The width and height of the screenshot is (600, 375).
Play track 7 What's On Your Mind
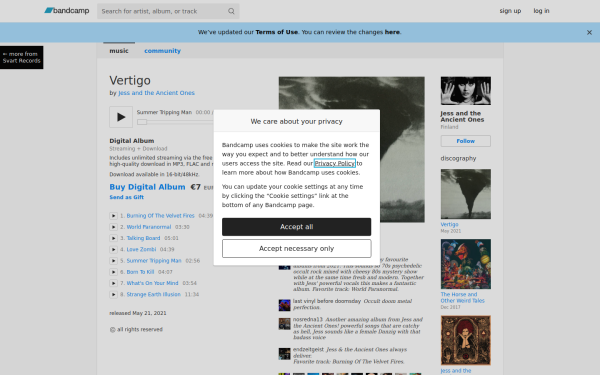[x=113, y=283]
